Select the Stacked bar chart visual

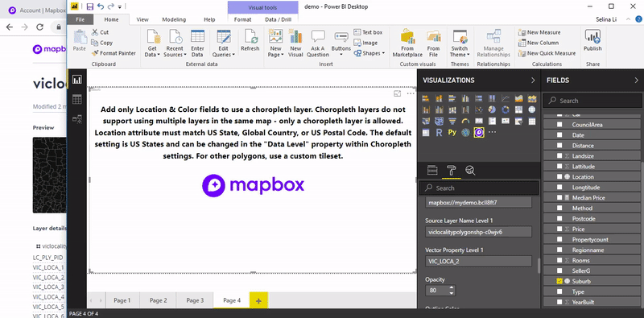coord(426,98)
